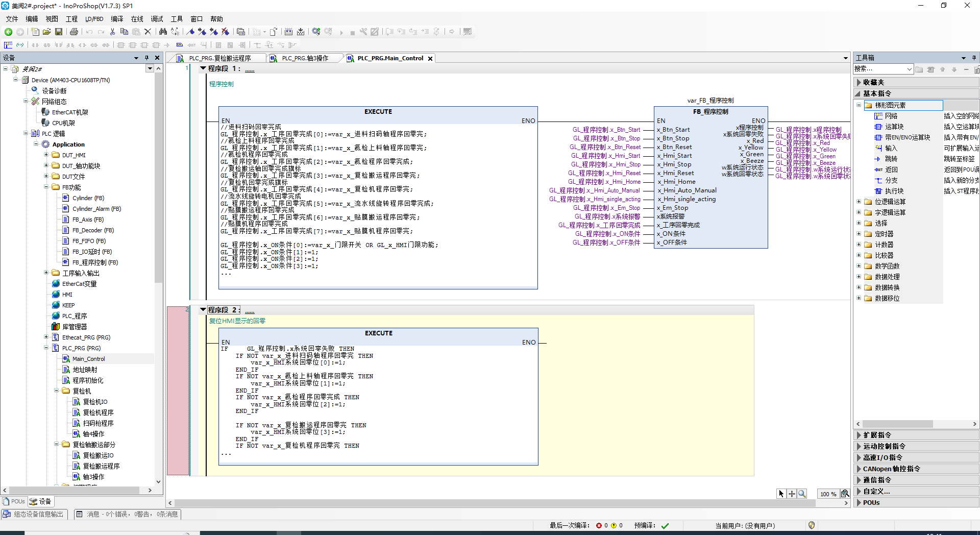Collapse 程序段 2 network triangle
The image size is (980, 535).
(203, 309)
